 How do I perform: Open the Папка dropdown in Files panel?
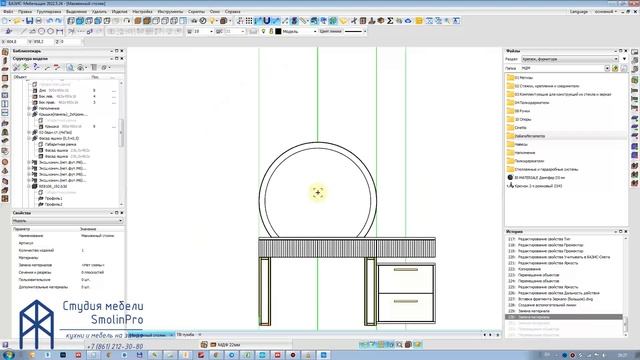pyautogui.click(x=607, y=68)
